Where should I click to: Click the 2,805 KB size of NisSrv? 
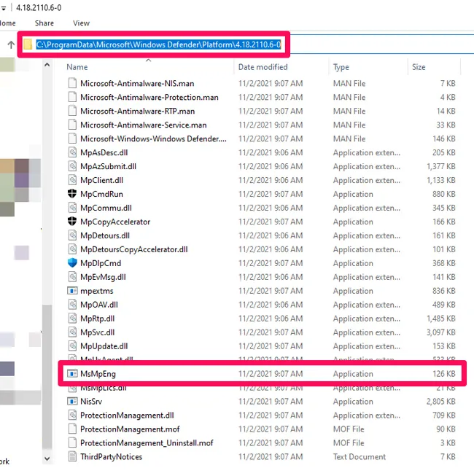click(x=441, y=402)
